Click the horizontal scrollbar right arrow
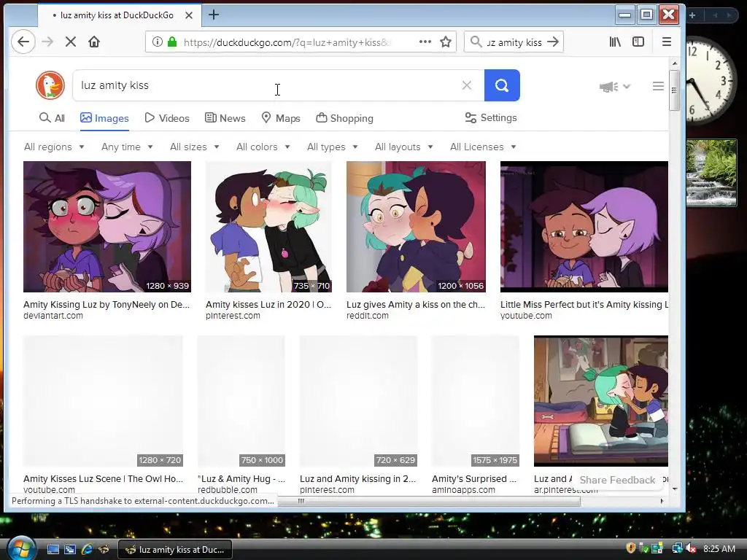The width and height of the screenshot is (747, 560). coord(661,501)
